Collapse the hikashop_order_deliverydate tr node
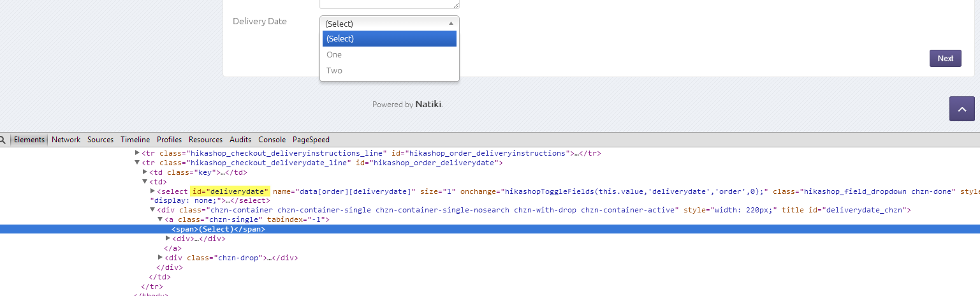 [x=137, y=163]
